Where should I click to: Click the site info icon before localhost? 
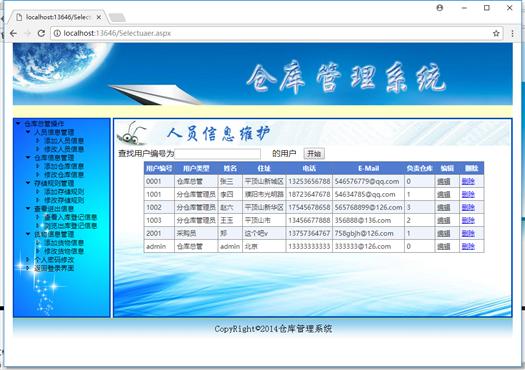click(x=57, y=33)
